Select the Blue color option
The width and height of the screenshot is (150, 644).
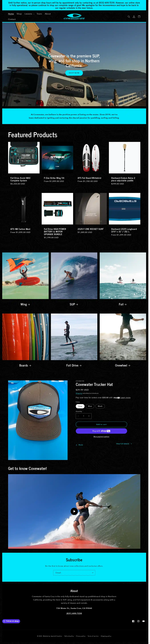point(90,406)
